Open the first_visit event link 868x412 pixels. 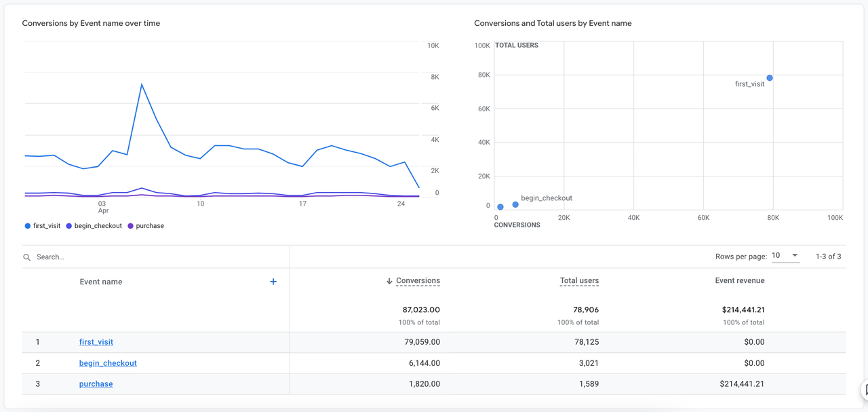pos(96,342)
